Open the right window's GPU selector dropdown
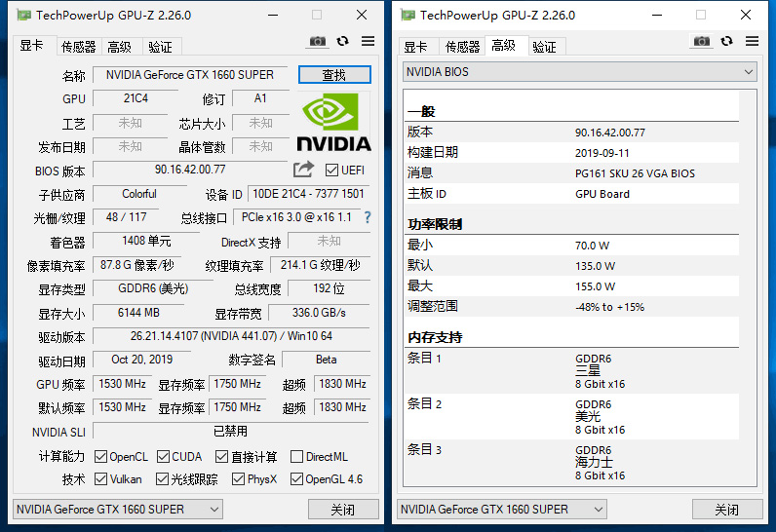776x532 pixels. [502, 509]
